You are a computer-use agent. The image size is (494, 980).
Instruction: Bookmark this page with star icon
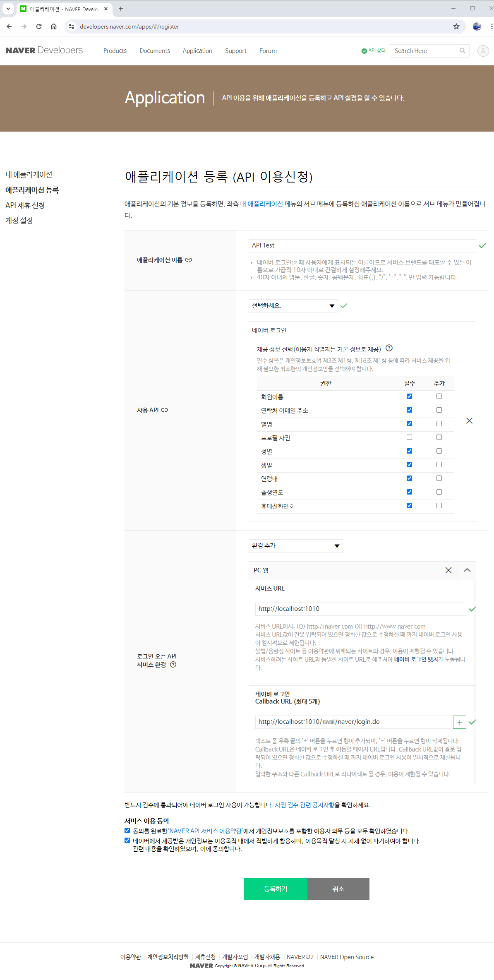click(456, 26)
